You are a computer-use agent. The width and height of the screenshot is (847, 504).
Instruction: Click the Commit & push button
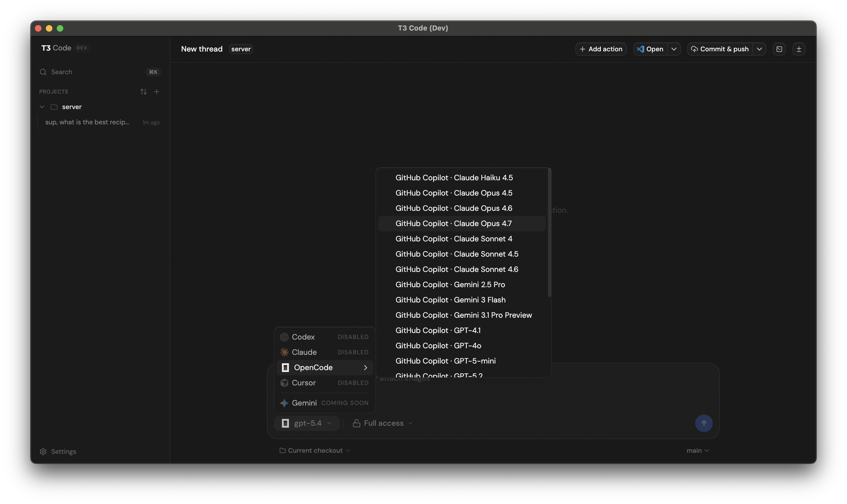720,49
